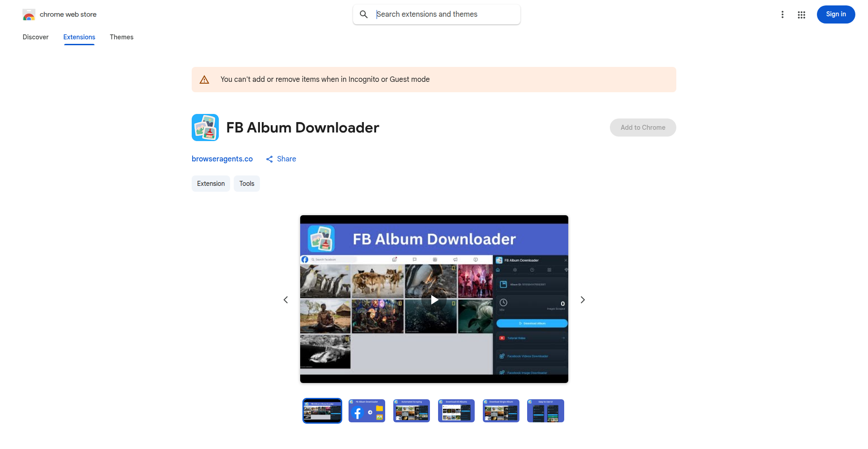Click the magnifying glass search icon
Viewport: 868px width, 449px height.
click(x=364, y=14)
